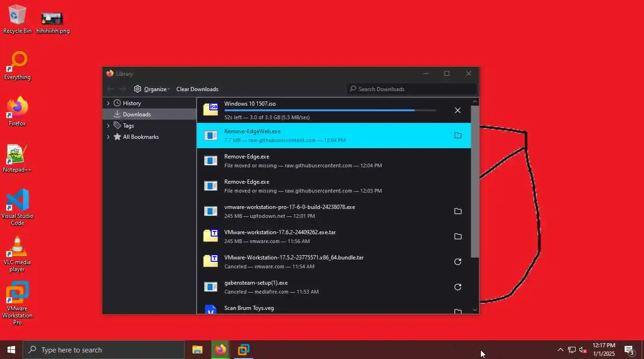This screenshot has width=644, height=359.
Task: Open the notification center icon
Action: coord(629,350)
